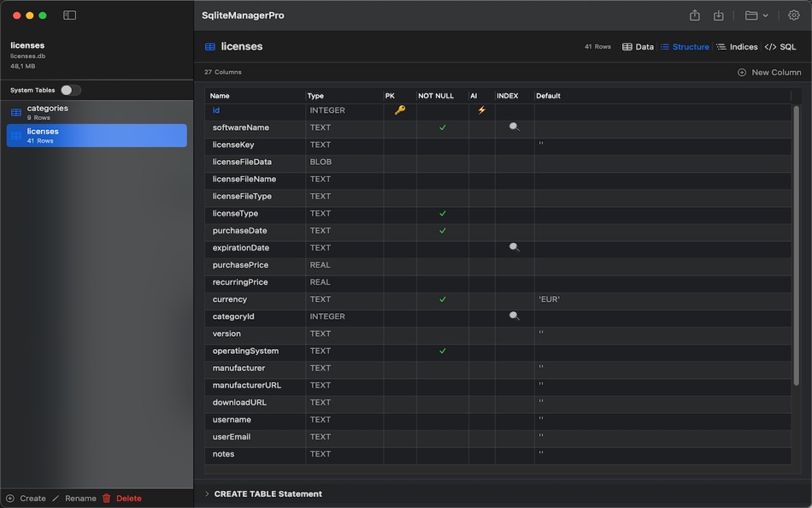Click the import download icon
The height and width of the screenshot is (508, 812).
[718, 15]
